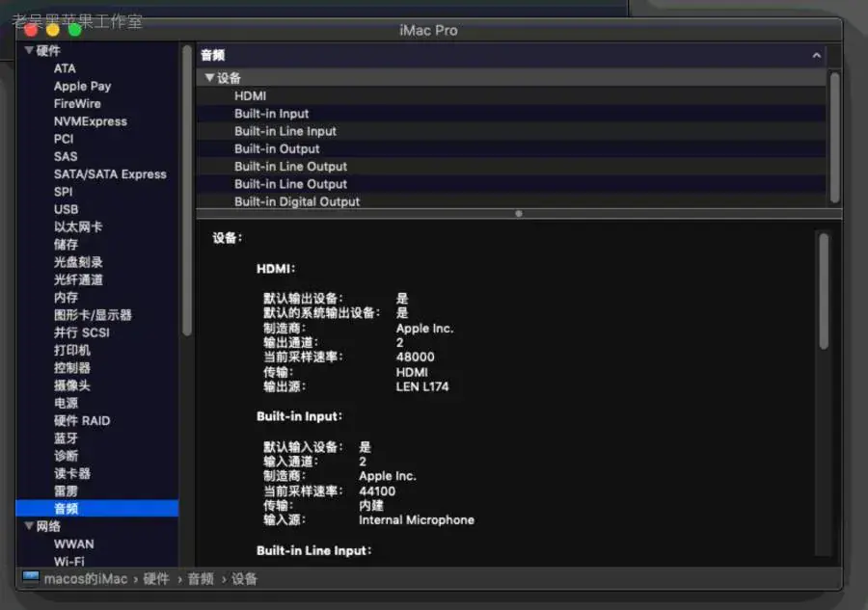Open WWAN network entry
The image size is (868, 610).
tap(73, 544)
